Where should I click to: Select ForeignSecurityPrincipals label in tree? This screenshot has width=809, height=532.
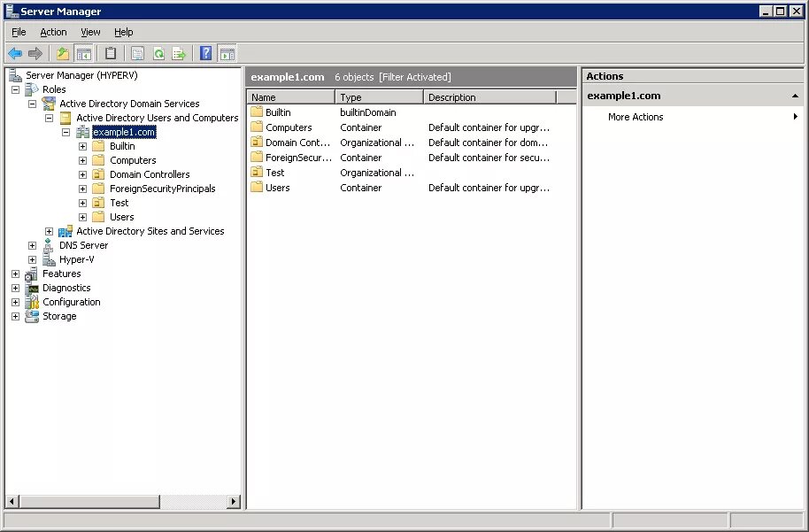point(163,189)
